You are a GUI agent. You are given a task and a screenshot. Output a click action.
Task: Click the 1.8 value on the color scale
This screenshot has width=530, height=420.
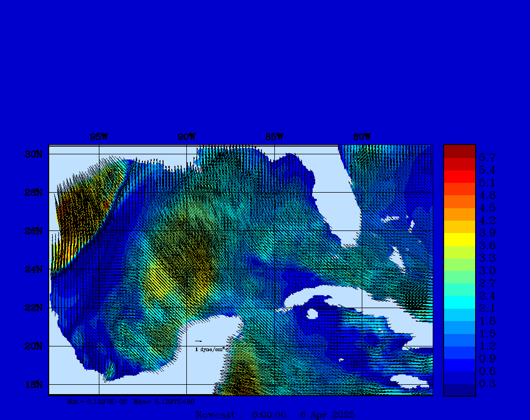[x=487, y=321]
